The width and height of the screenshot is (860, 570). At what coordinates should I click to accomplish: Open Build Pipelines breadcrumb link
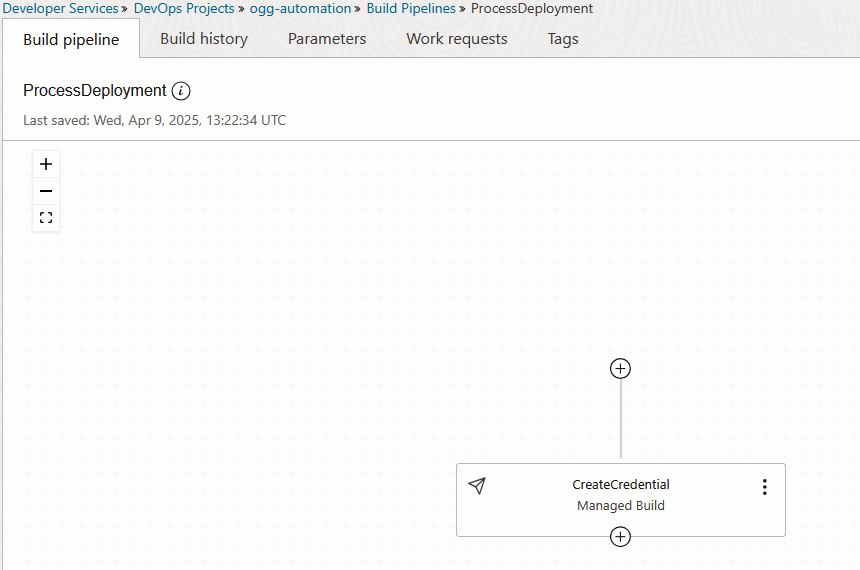pyautogui.click(x=411, y=8)
